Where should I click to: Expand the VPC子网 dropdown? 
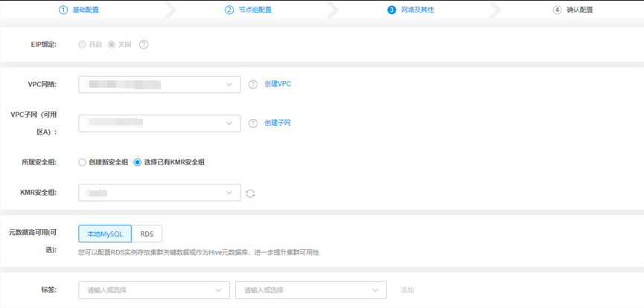[159, 123]
